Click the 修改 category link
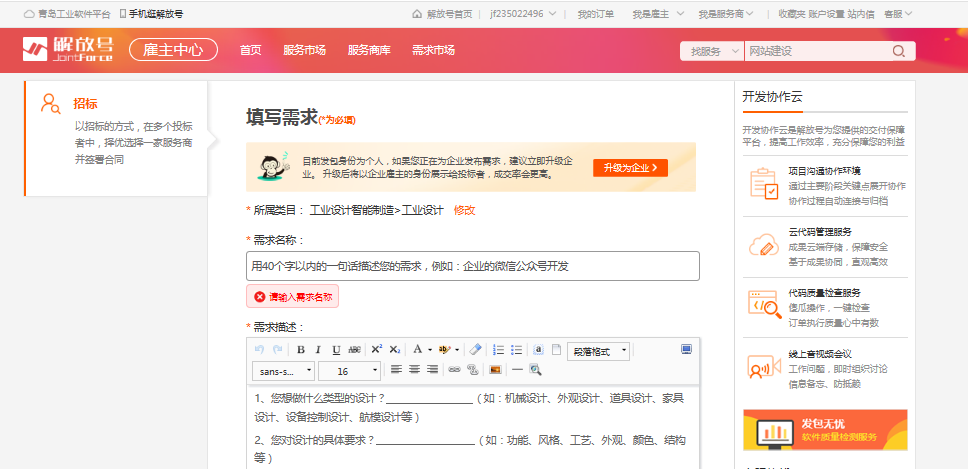Image resolution: width=968 pixels, height=469 pixels. pos(465,211)
